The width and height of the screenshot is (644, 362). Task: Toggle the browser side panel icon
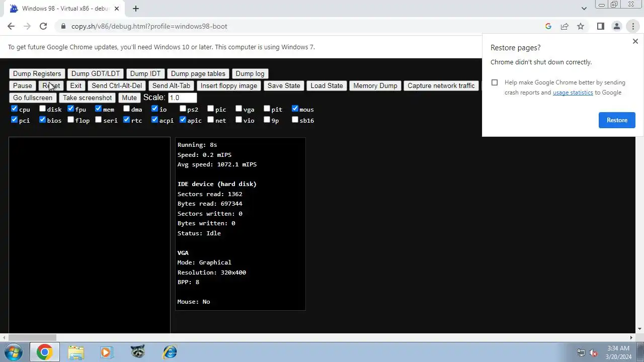click(x=600, y=26)
